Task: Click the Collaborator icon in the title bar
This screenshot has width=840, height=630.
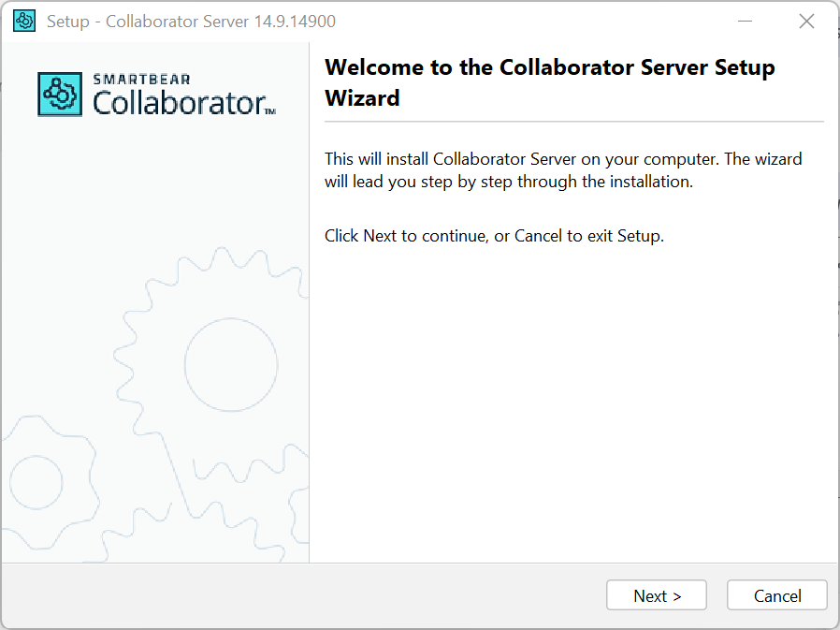Action: coord(23,20)
